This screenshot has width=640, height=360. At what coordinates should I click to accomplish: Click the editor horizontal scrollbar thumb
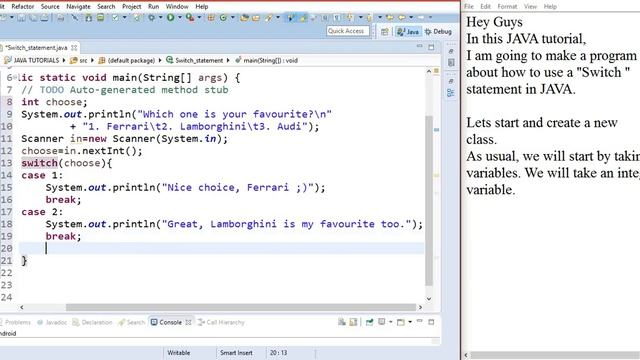tap(241, 307)
